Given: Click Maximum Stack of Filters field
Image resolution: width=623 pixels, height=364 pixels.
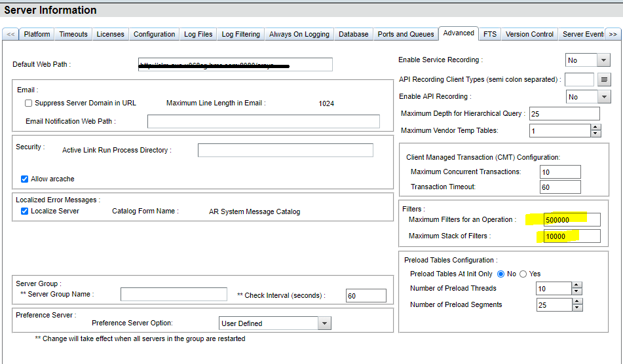Looking at the screenshot, I should click(572, 236).
